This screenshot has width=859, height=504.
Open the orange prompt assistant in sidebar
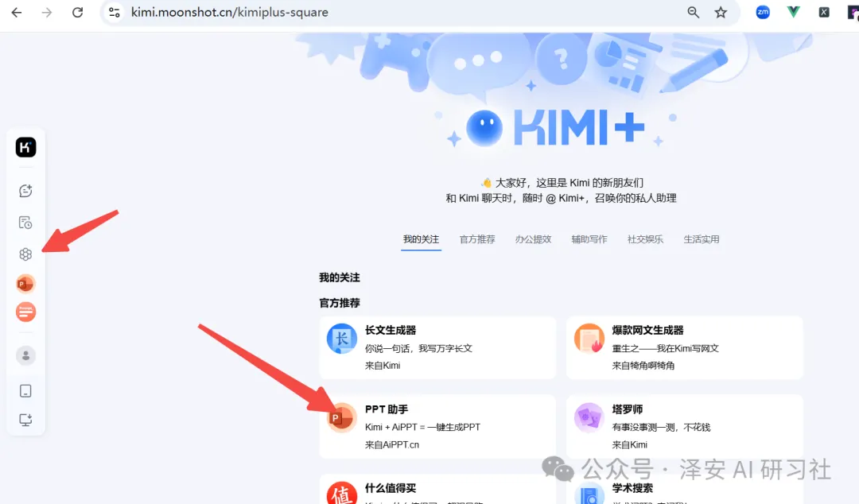click(25, 312)
